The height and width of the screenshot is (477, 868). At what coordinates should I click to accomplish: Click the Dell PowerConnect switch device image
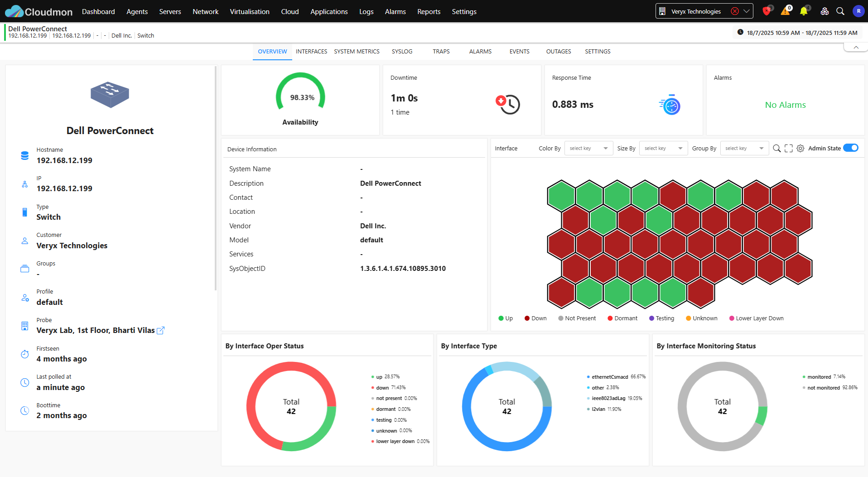(110, 94)
